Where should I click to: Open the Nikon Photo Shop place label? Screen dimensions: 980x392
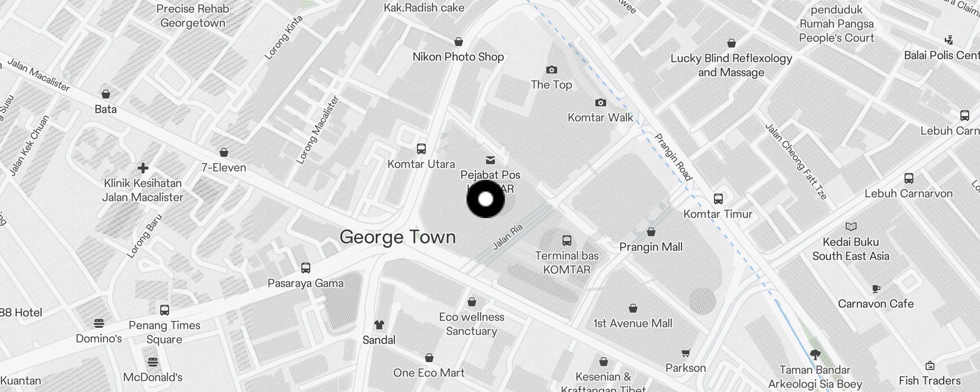[458, 57]
